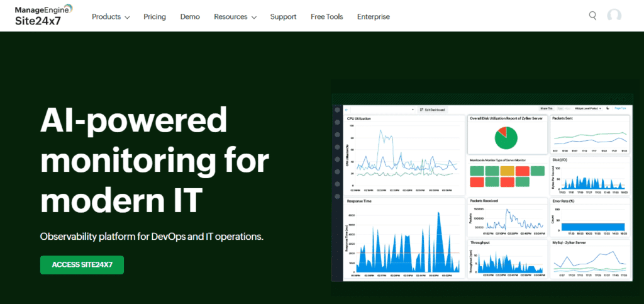Screen dimensions: 644x304
Task: Click the ManageEngine Site24x7 logo
Action: 43,16
